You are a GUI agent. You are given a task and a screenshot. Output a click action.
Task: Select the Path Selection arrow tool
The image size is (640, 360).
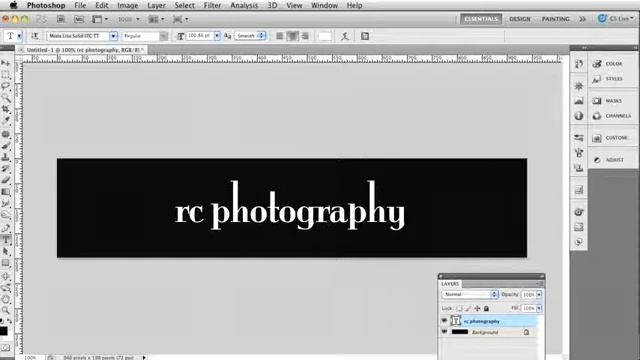coord(5,251)
